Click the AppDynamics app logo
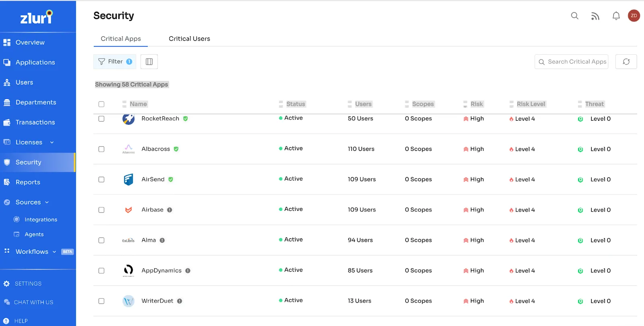 (x=128, y=270)
